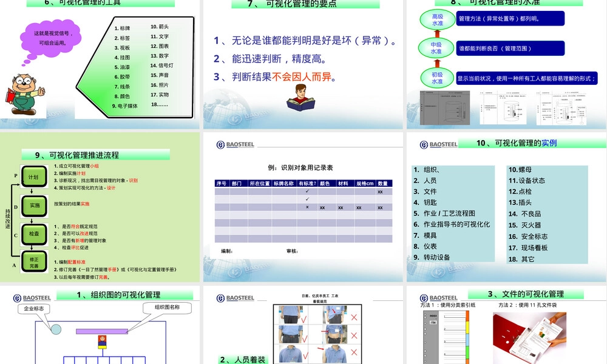Click the 显示当前状况 blue bar

pyautogui.click(x=527, y=78)
